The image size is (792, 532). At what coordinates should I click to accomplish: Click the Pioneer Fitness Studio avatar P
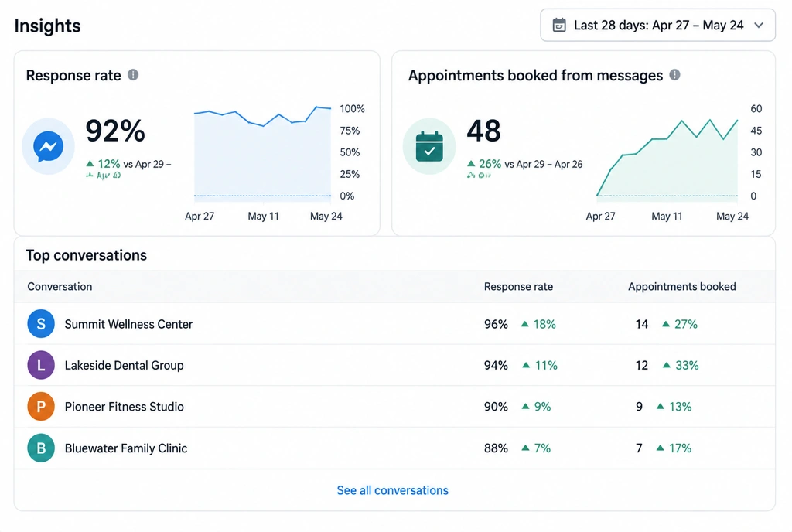[41, 406]
